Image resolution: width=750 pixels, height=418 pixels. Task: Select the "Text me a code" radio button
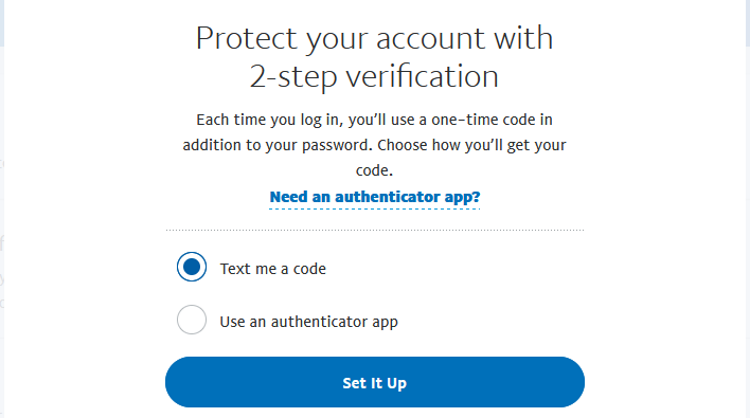191,268
